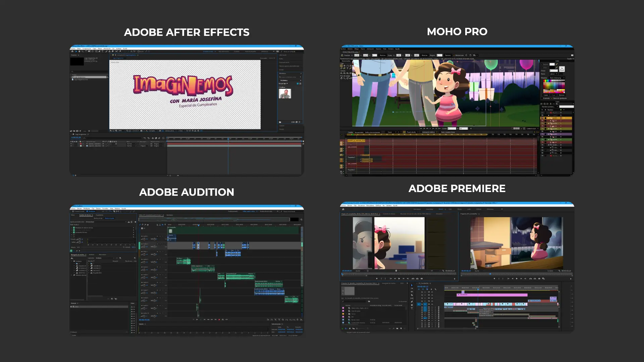The width and height of the screenshot is (644, 362).
Task: Pick the Puppet pin tool in After Effects
Action: 120,51
